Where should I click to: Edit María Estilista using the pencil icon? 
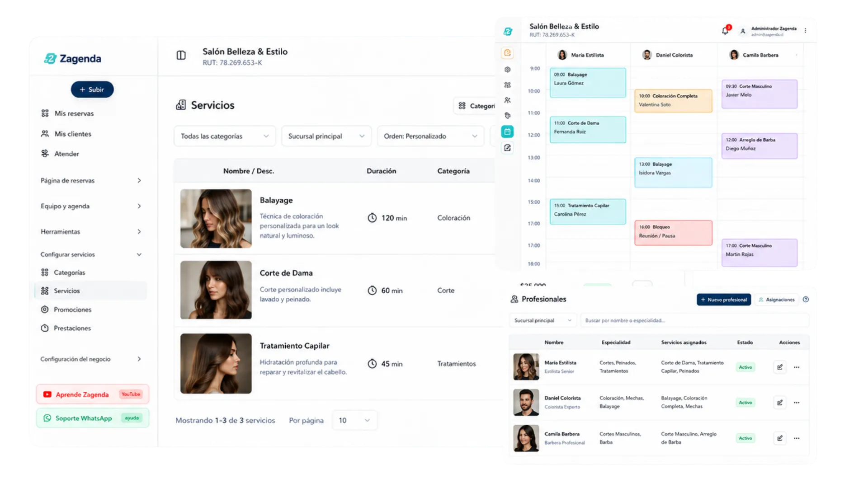(x=780, y=367)
